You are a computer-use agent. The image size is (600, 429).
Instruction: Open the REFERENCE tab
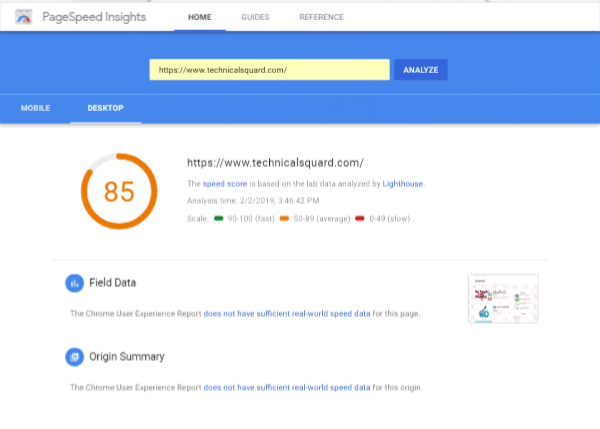tap(321, 17)
